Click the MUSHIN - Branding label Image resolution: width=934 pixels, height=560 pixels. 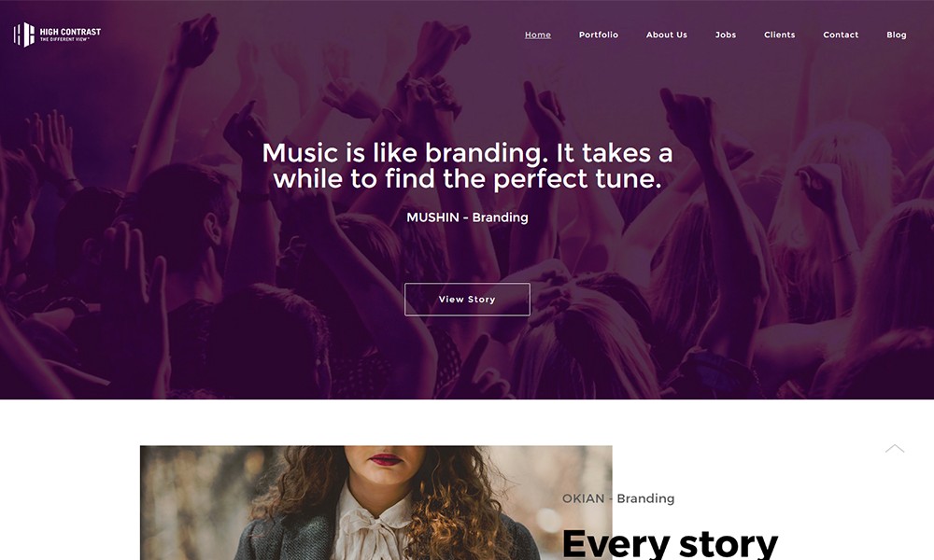pyautogui.click(x=467, y=217)
